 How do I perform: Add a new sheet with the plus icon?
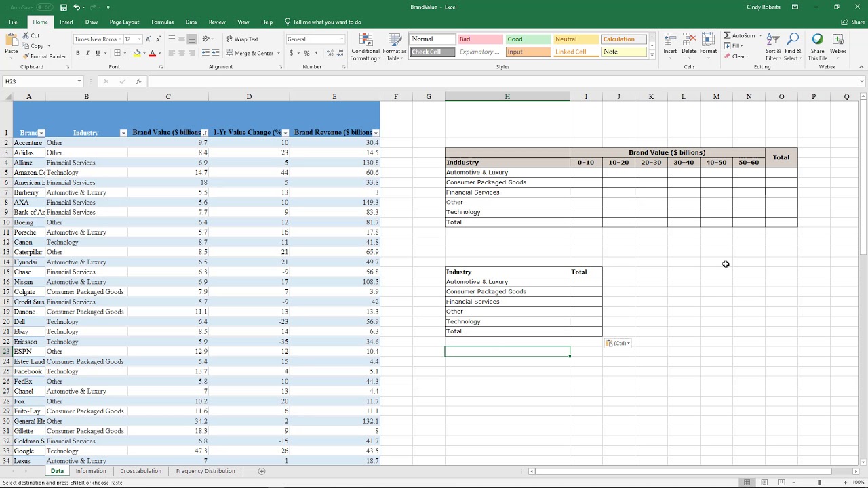[x=262, y=471]
